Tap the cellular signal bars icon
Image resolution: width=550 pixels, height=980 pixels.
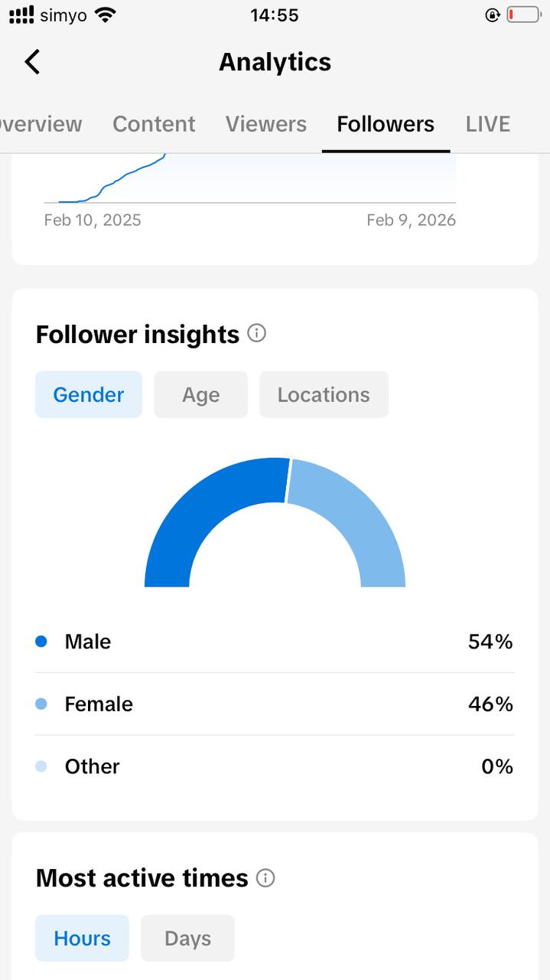21,15
